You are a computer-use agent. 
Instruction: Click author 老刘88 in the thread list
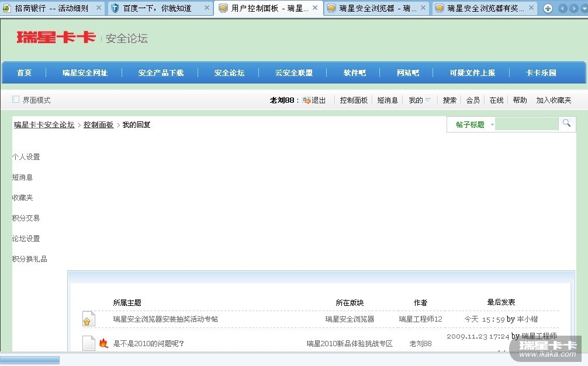(420, 343)
